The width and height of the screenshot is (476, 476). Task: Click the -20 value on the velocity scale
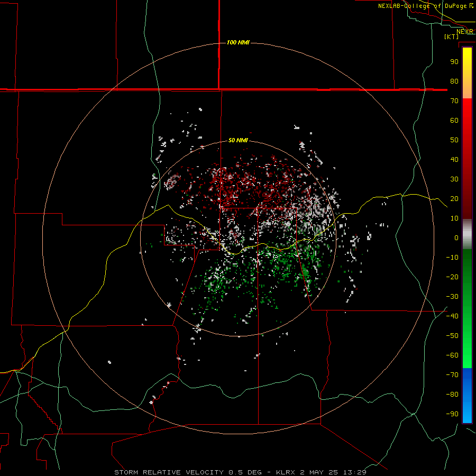coord(452,277)
